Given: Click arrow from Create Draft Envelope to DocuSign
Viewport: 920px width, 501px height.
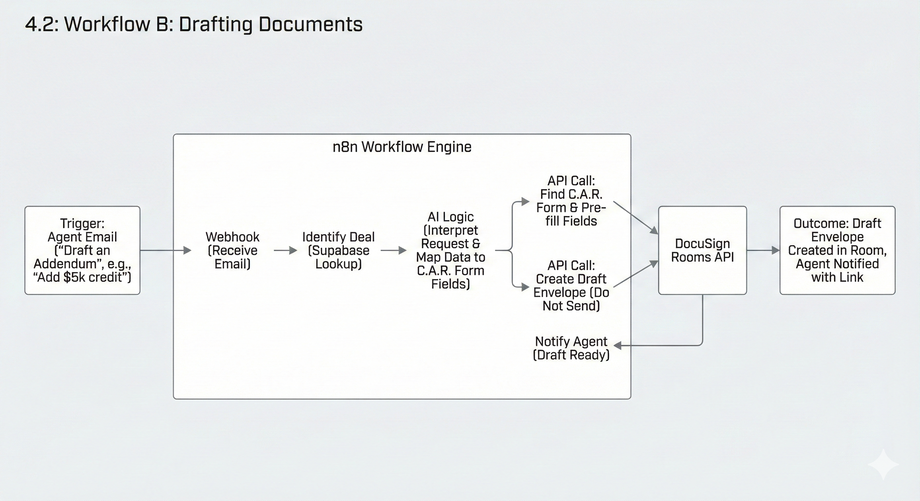Looking at the screenshot, I should (x=635, y=274).
